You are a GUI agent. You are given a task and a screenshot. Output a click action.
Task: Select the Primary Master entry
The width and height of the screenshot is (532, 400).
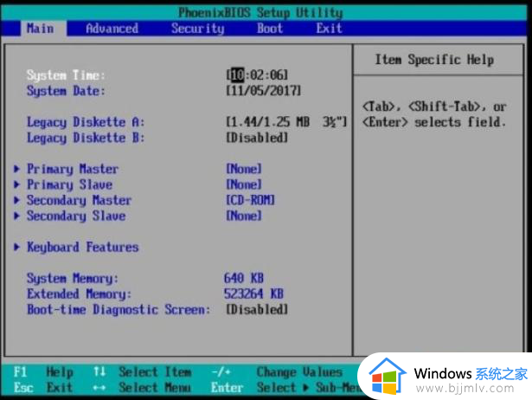pos(73,169)
